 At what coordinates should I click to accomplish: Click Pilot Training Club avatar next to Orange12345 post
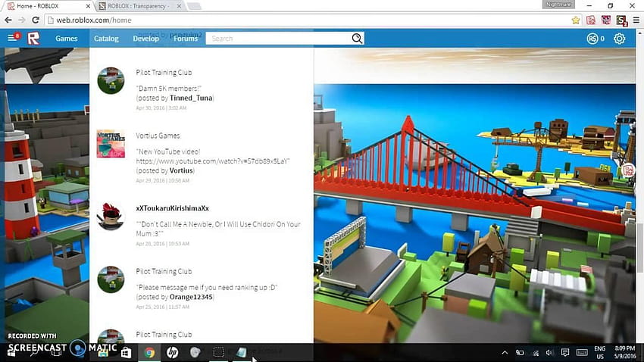(x=111, y=279)
